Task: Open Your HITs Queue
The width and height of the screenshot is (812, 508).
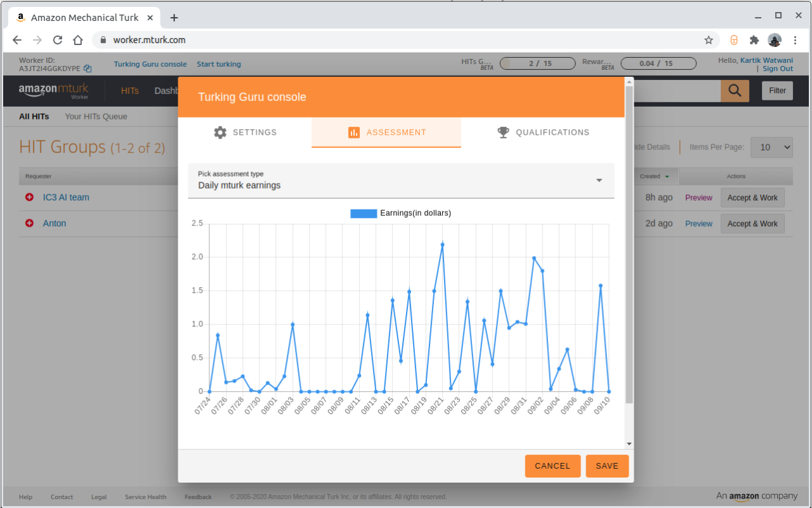Action: pos(96,117)
